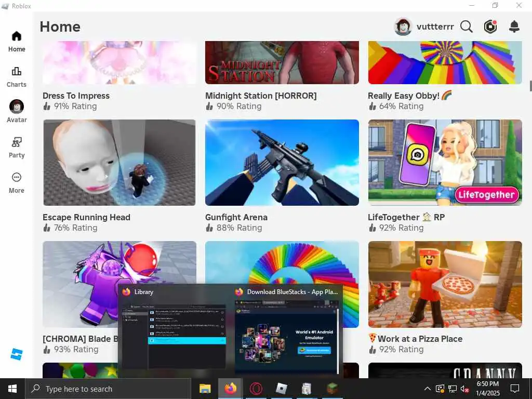Click the vuttterrr username
Screen dimensions: 532x399
click(435, 26)
